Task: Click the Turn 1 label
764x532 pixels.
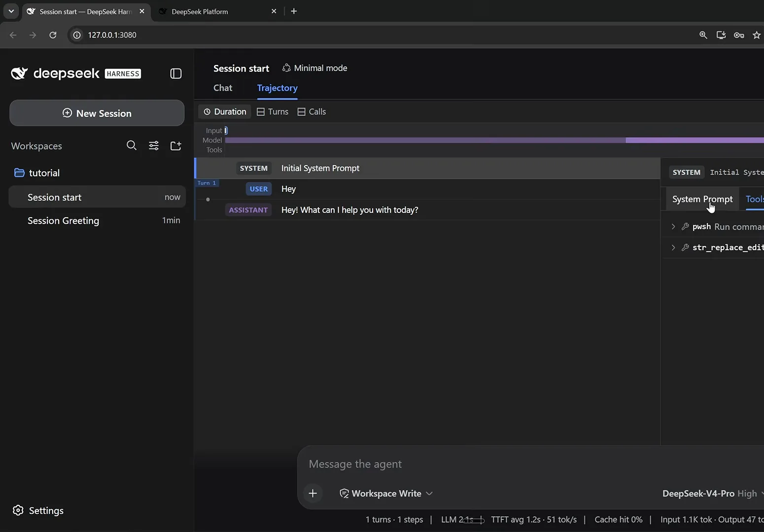Action: click(207, 183)
